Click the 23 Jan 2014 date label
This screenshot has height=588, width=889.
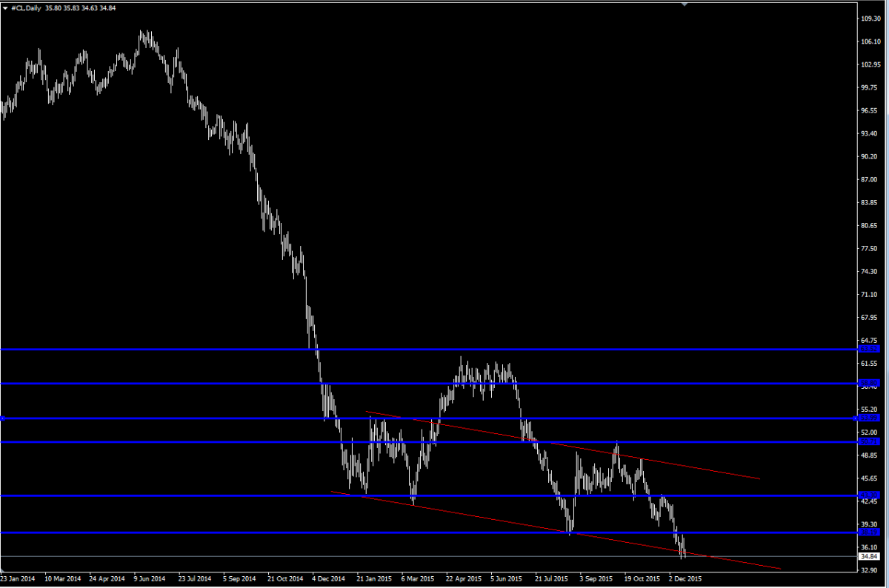click(x=18, y=578)
